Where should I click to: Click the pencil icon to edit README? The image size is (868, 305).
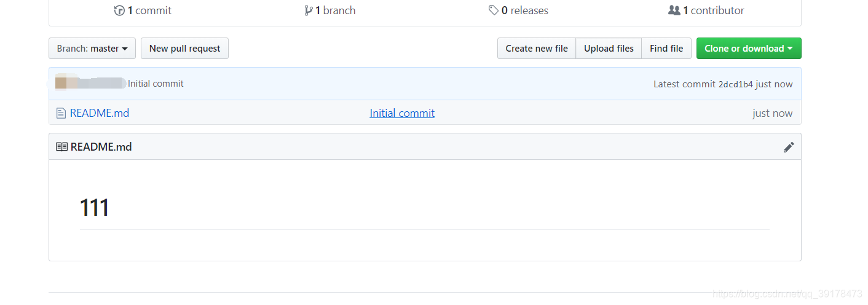point(789,147)
